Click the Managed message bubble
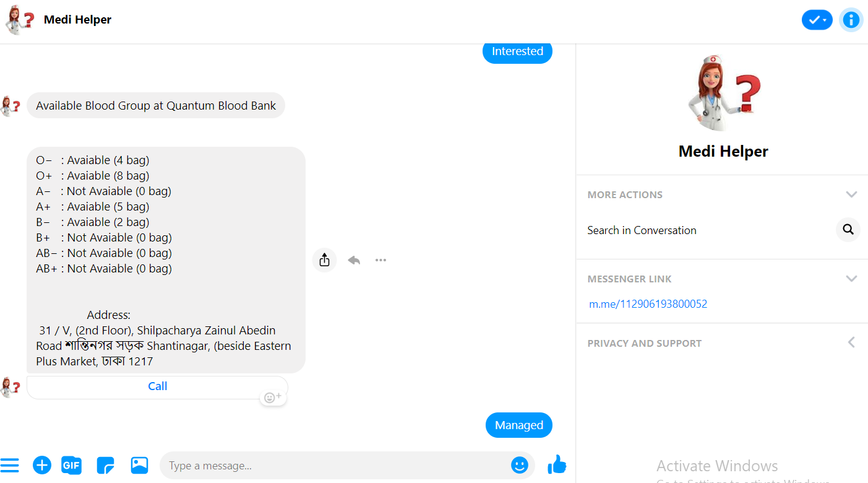The width and height of the screenshot is (868, 483). [x=518, y=425]
